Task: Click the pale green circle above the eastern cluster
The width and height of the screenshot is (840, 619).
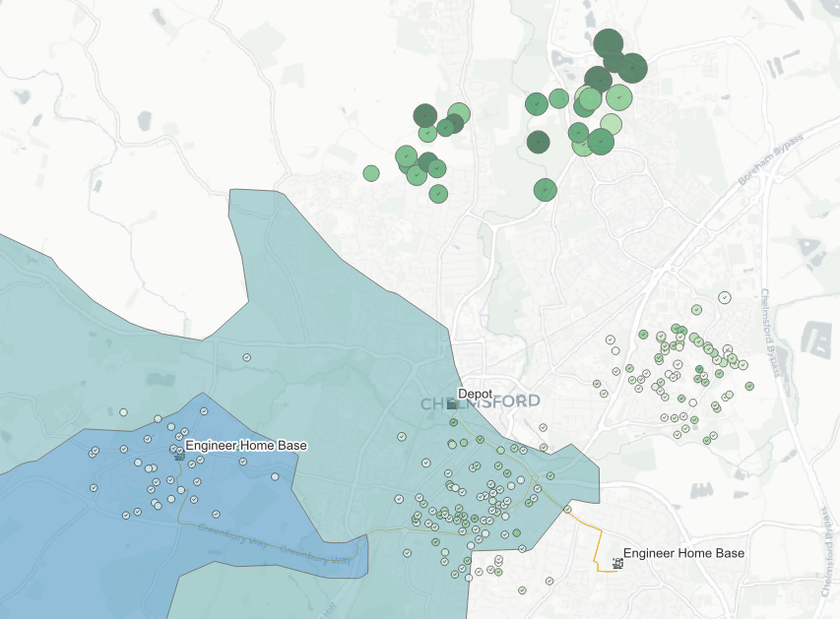Action: tap(696, 310)
